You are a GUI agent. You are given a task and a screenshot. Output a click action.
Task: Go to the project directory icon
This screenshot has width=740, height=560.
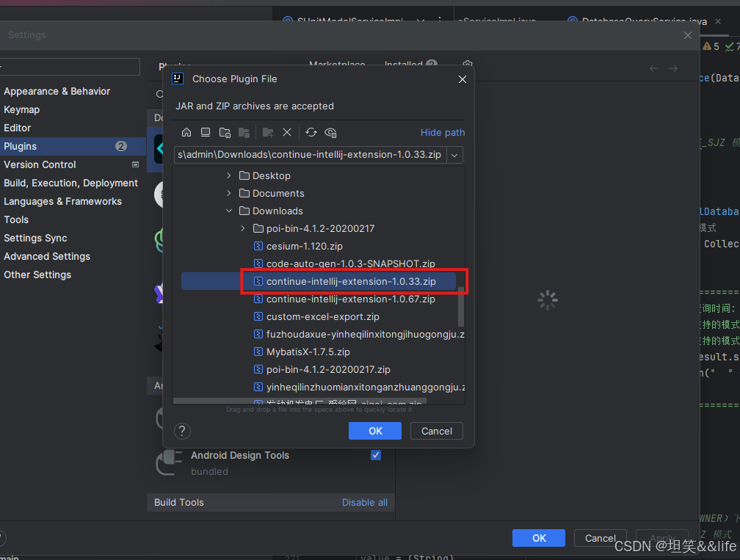225,133
